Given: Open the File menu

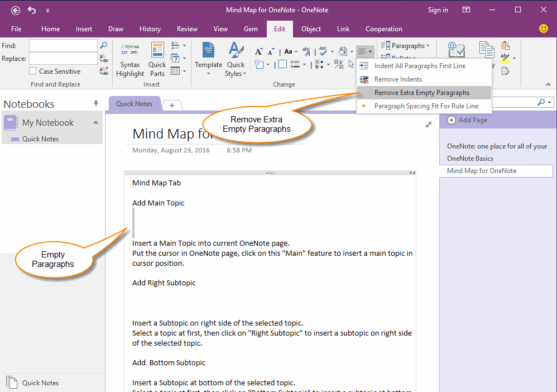Looking at the screenshot, I should click(x=16, y=29).
